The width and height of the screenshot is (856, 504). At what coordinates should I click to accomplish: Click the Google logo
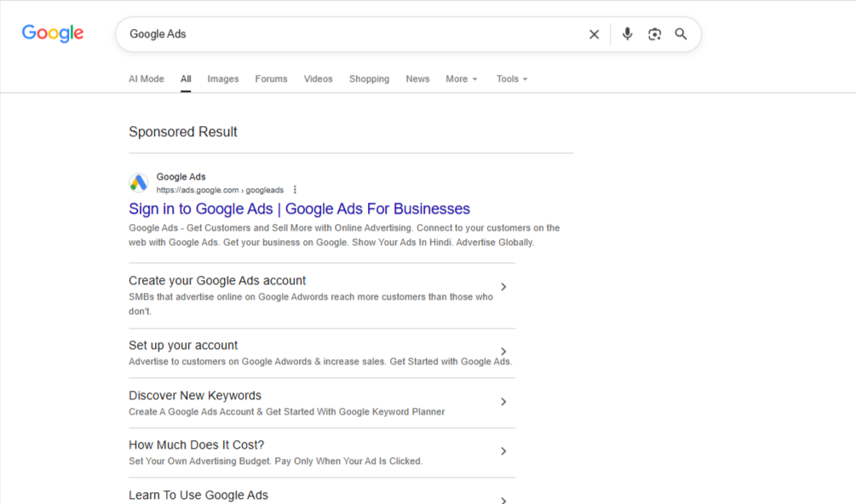click(53, 33)
